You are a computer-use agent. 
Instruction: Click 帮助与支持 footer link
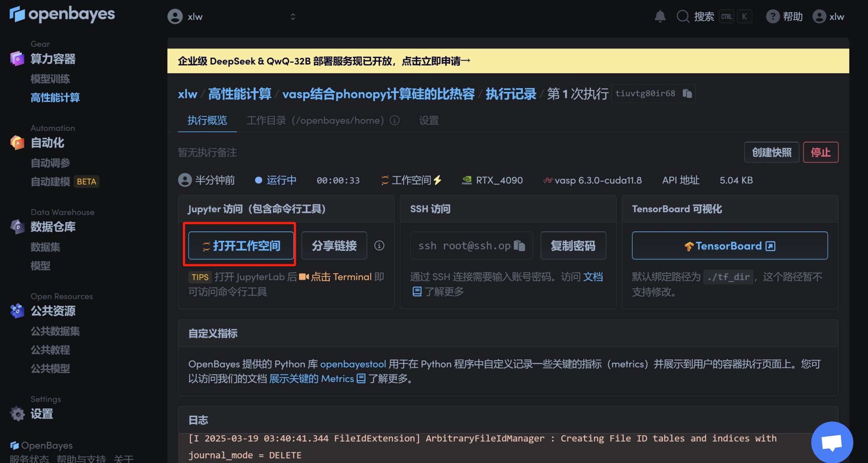point(81,459)
